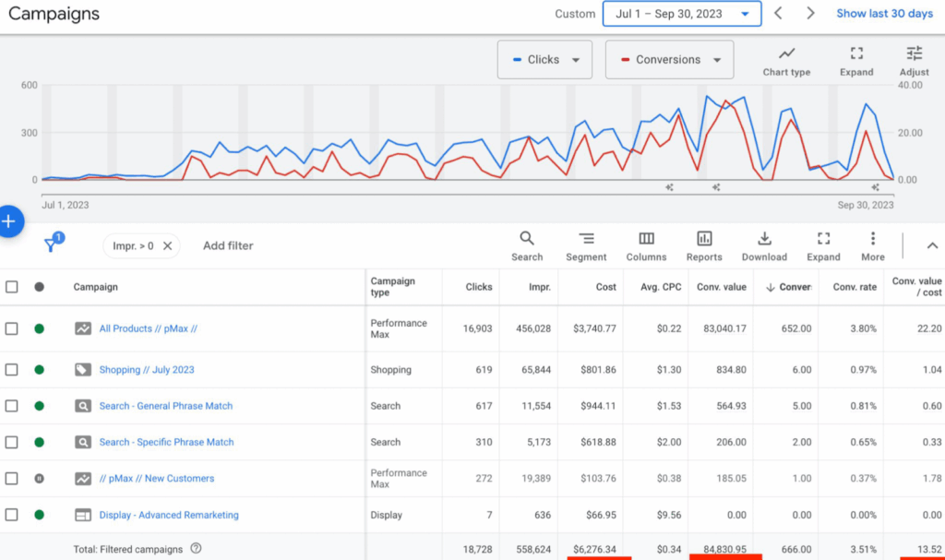This screenshot has width=945, height=560.
Task: Toggle paused status of pMax New Customers
Action: pos(39,478)
